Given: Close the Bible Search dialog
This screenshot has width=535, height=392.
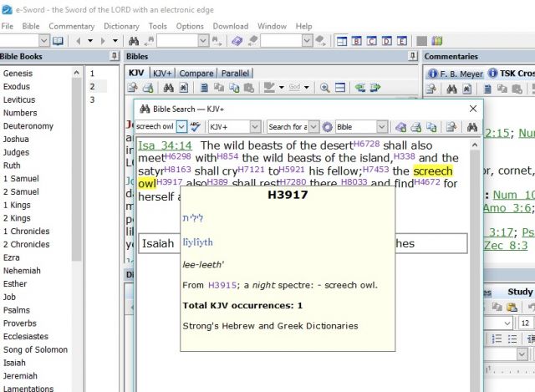Looking at the screenshot, I should (x=473, y=109).
